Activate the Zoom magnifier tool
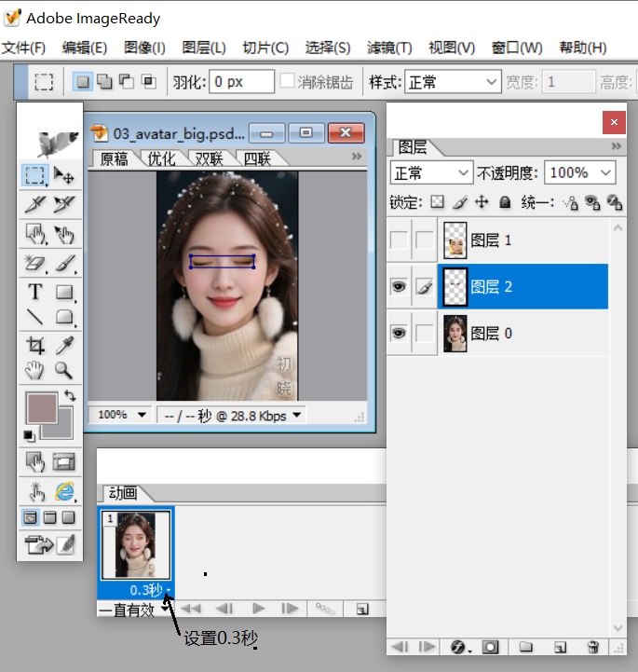 [64, 371]
